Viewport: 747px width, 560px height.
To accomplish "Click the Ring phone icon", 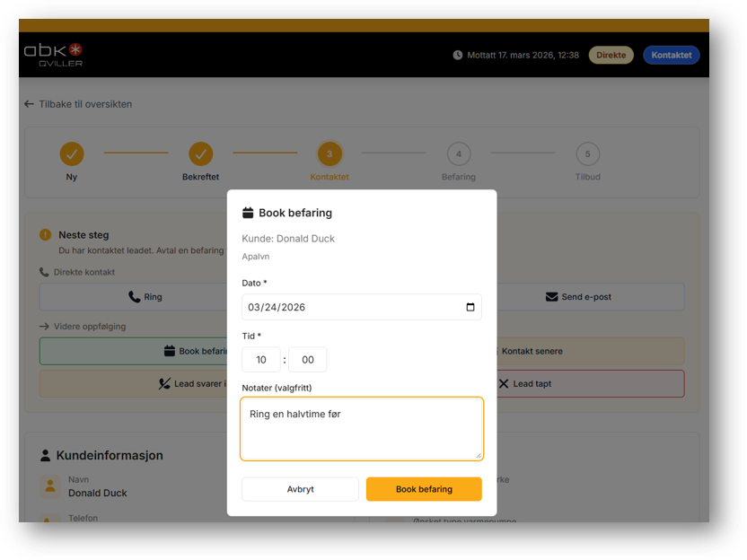I will 134,297.
